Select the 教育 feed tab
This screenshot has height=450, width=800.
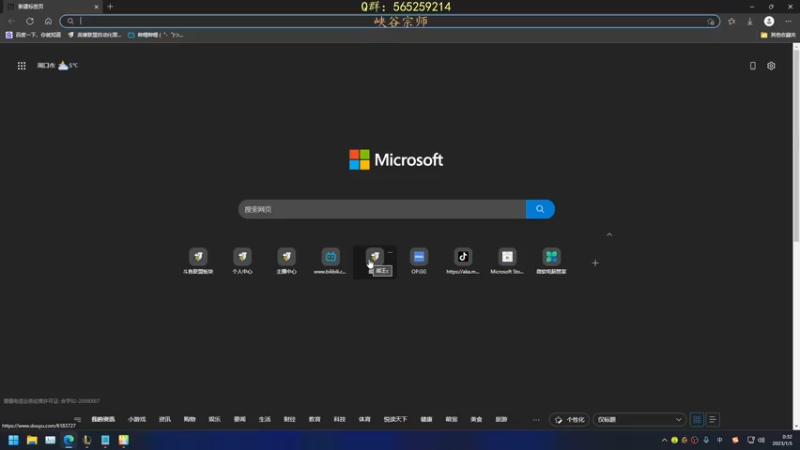coord(315,419)
